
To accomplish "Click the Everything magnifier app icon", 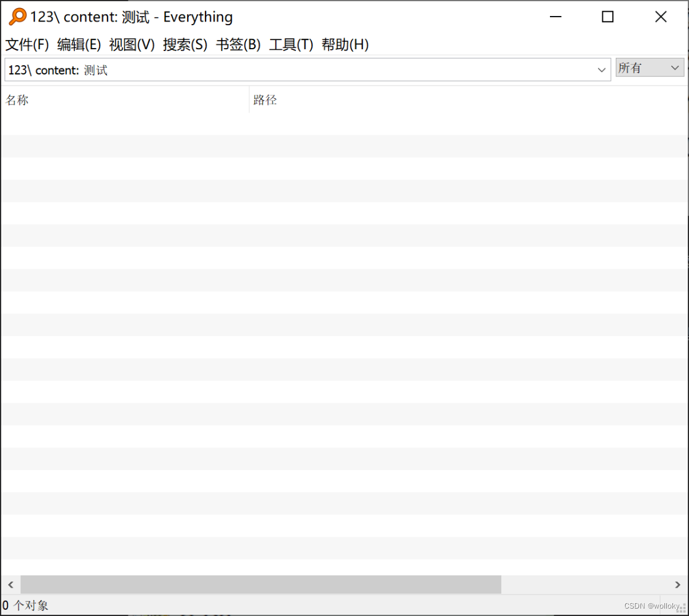I will pos(18,17).
